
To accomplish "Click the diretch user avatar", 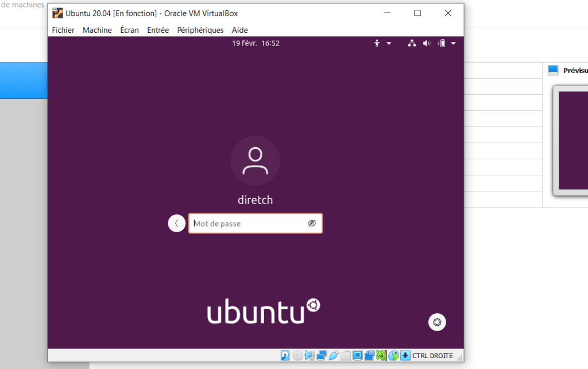I will click(x=255, y=161).
